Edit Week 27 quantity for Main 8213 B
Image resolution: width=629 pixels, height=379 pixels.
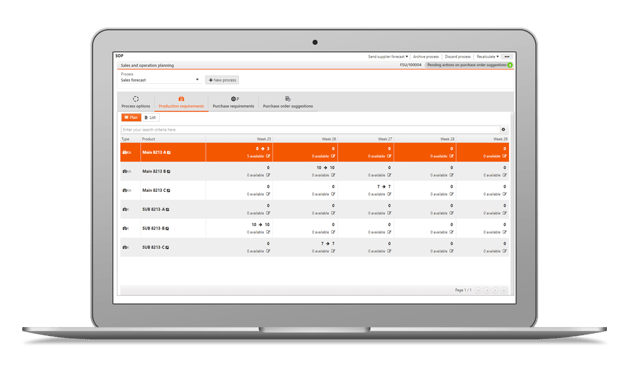[x=389, y=175]
